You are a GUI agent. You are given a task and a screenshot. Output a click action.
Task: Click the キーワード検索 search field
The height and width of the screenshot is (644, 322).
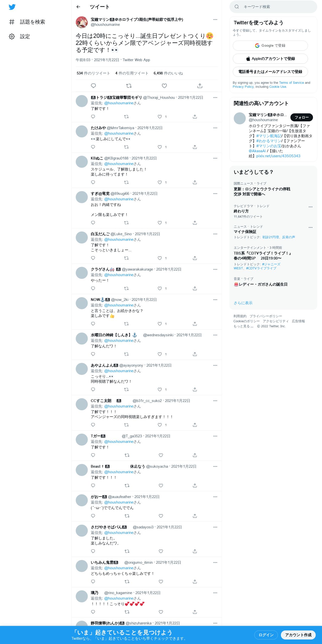273,7
